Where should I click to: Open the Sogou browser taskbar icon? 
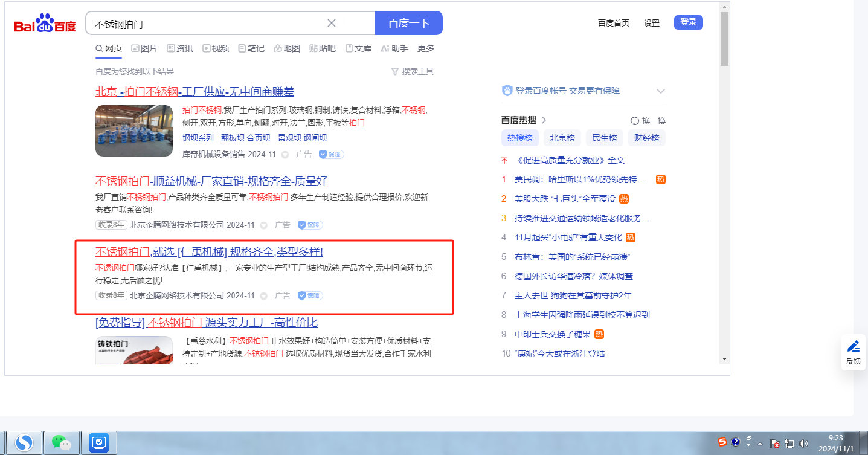(x=24, y=443)
